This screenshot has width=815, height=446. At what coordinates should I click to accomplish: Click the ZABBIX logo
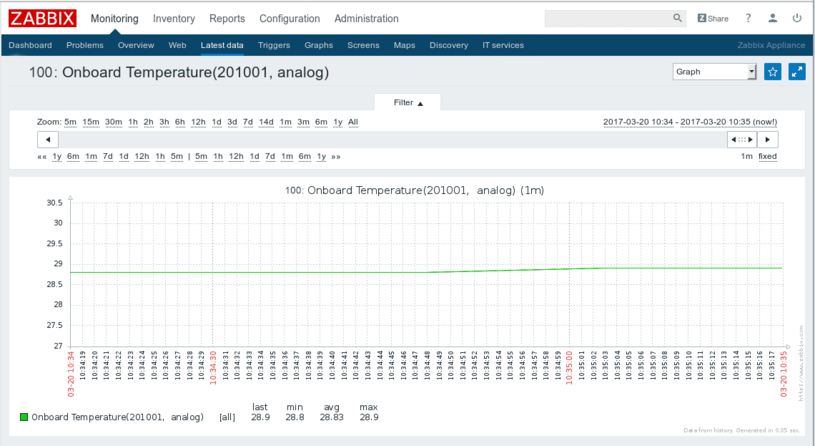(x=42, y=18)
